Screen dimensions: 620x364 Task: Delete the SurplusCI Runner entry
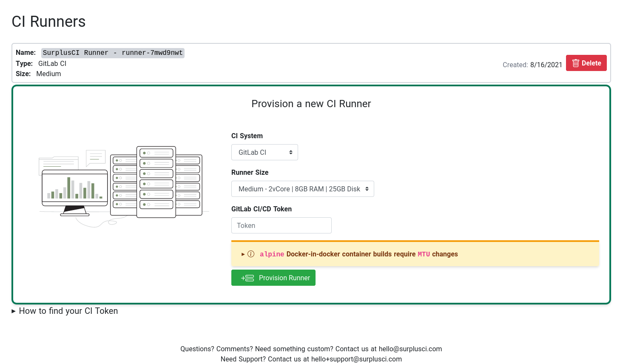click(x=586, y=63)
